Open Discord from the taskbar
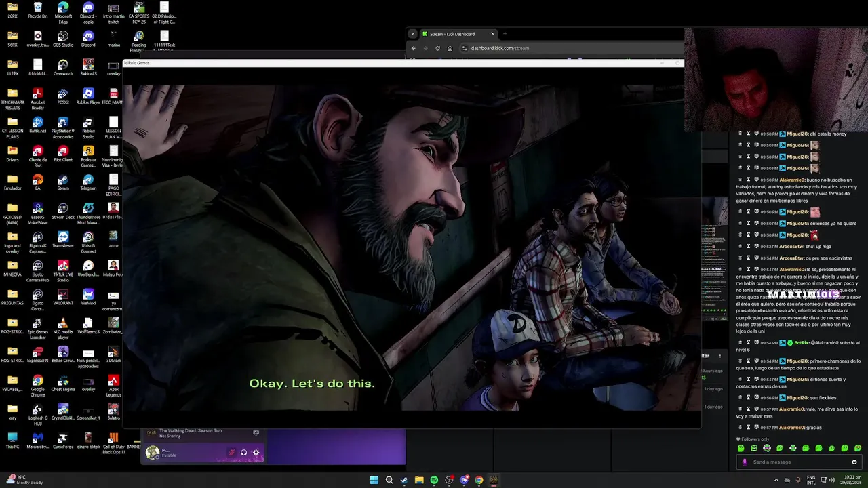This screenshot has width=868, height=488. tap(464, 480)
